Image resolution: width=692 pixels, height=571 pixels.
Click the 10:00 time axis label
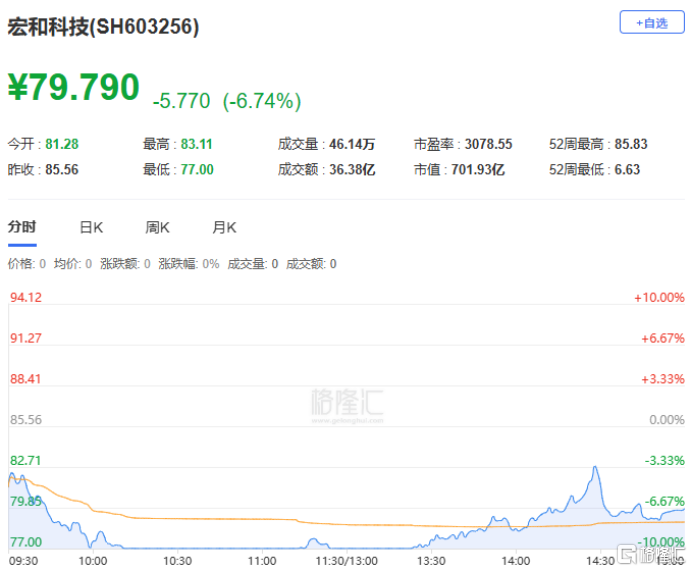[x=93, y=561]
